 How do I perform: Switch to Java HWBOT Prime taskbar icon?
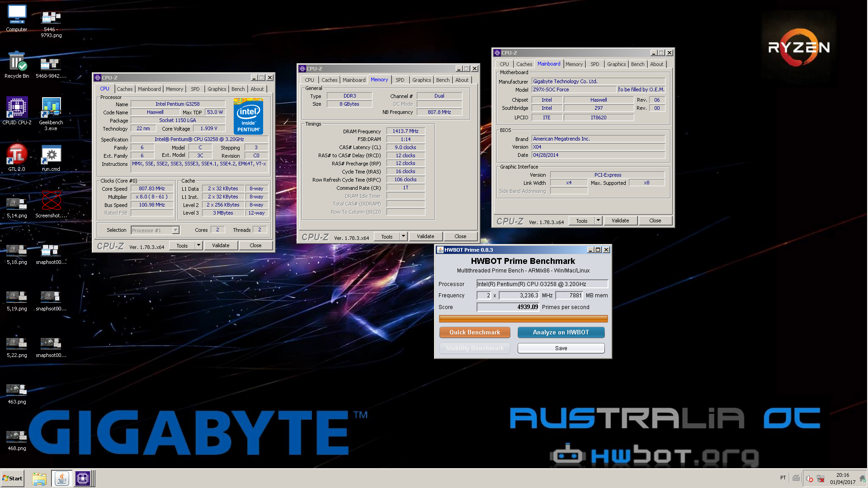point(61,479)
